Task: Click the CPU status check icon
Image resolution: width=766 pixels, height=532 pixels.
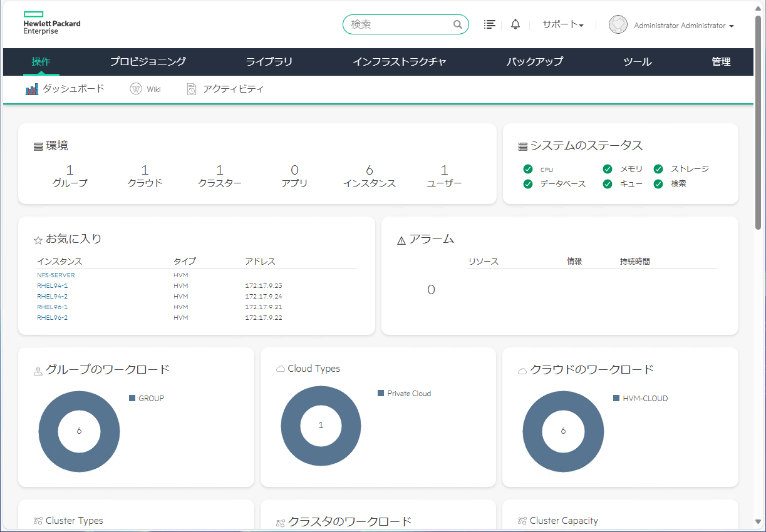Action: [x=528, y=169]
